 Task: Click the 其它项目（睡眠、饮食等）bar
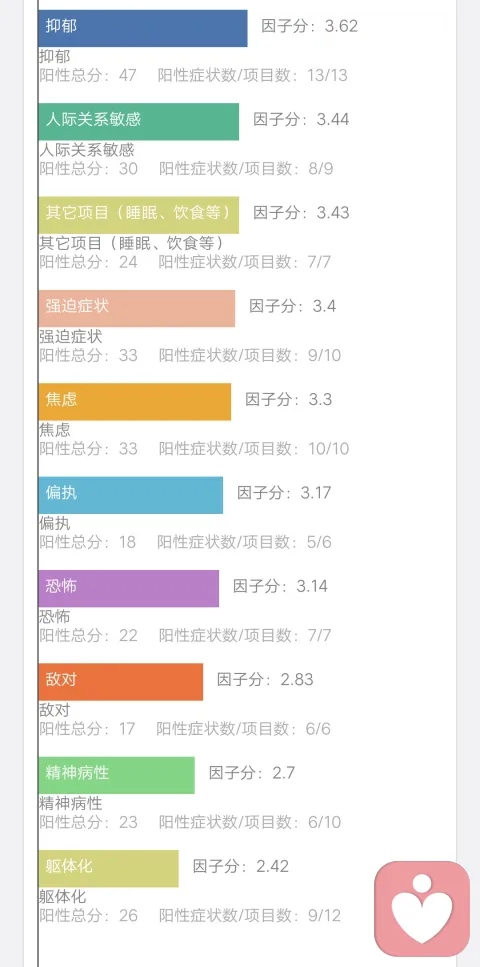click(139, 215)
